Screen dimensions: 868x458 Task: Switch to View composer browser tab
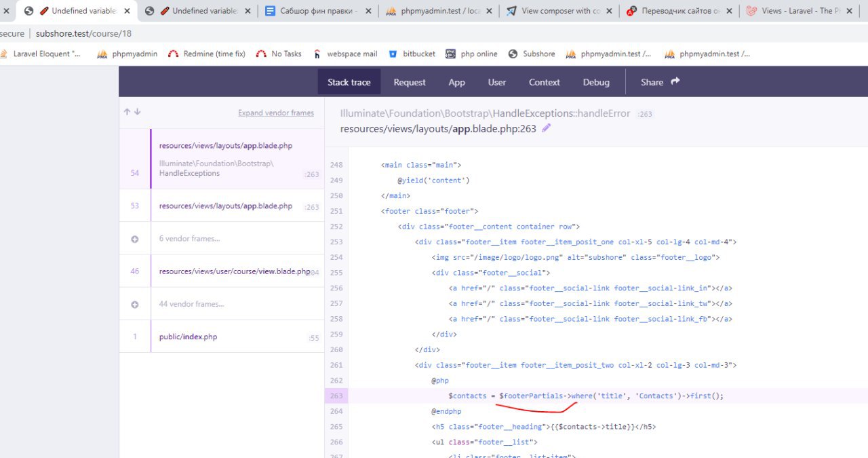coord(559,11)
